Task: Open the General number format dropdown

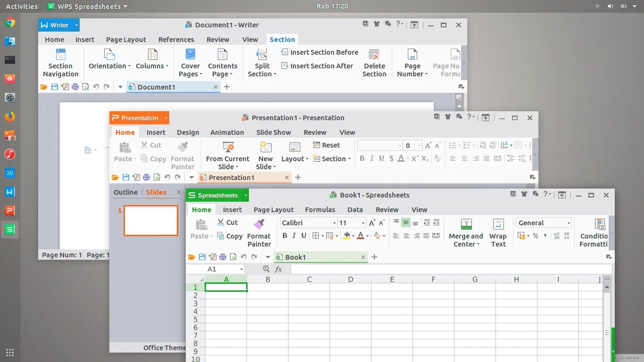Action: click(543, 222)
